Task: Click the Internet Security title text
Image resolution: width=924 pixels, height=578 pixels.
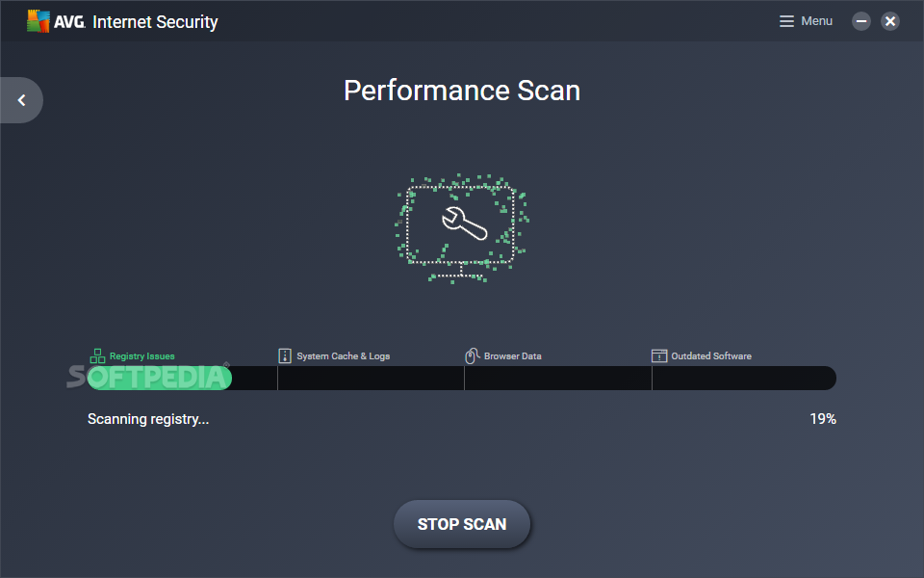Action: point(155,22)
